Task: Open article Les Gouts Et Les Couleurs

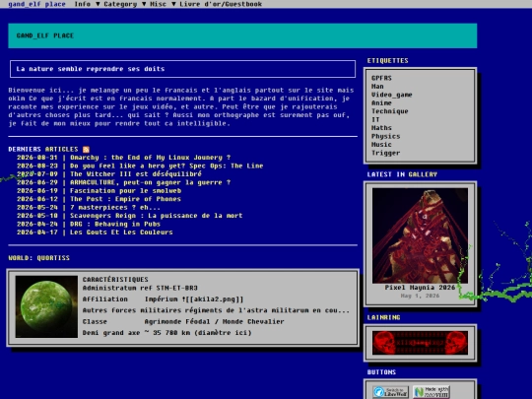Action: point(121,233)
